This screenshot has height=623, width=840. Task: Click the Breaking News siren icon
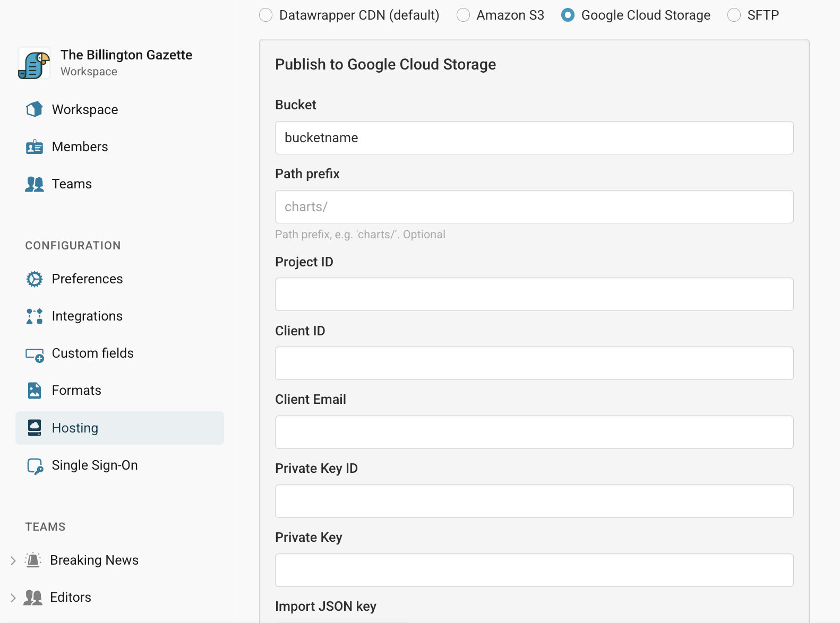33,560
